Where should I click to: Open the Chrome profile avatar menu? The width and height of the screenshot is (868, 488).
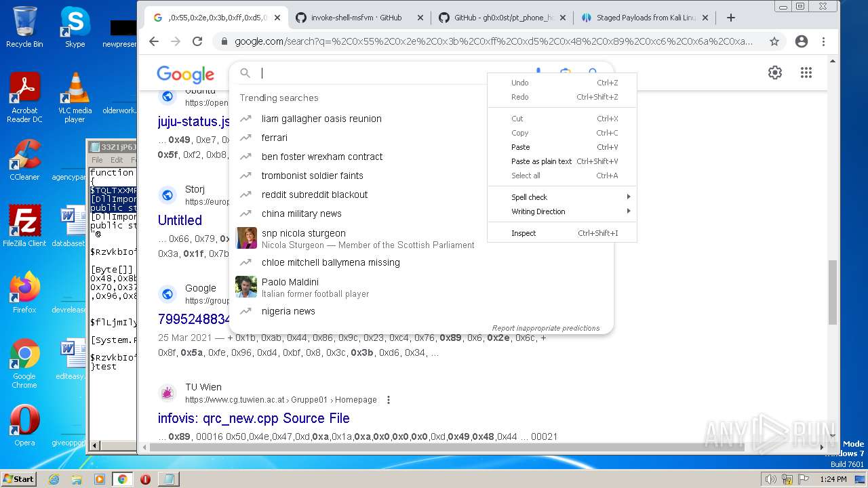(x=802, y=41)
